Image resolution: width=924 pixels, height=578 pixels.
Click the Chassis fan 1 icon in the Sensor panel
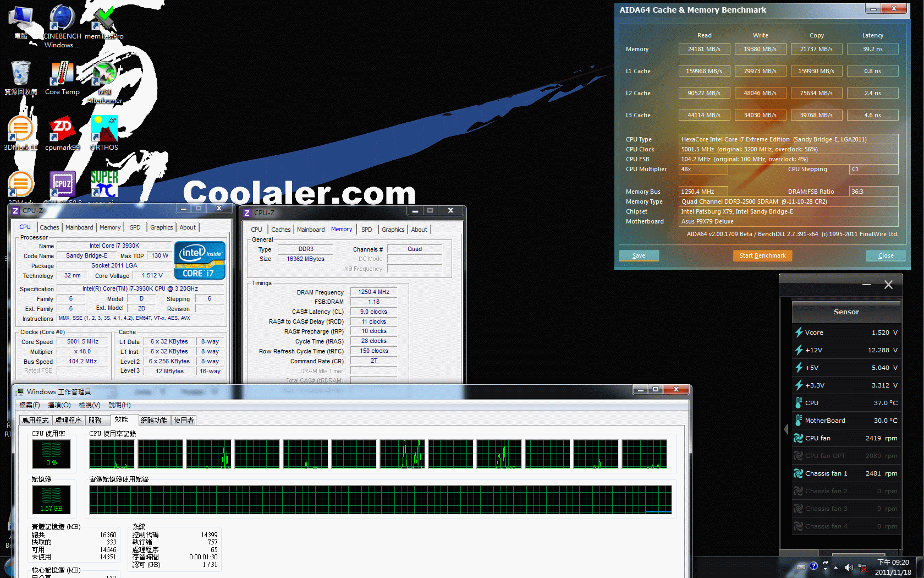point(799,473)
